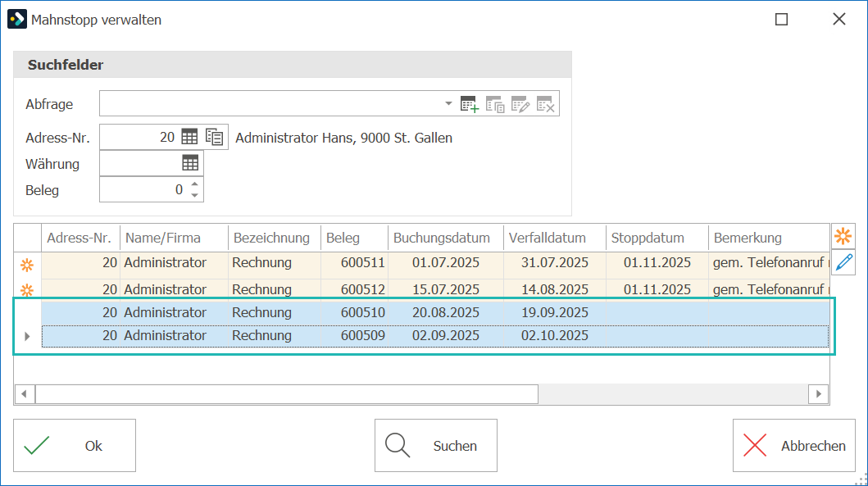
Task: Sort by the Name/Firma column header
Action: pyautogui.click(x=175, y=238)
